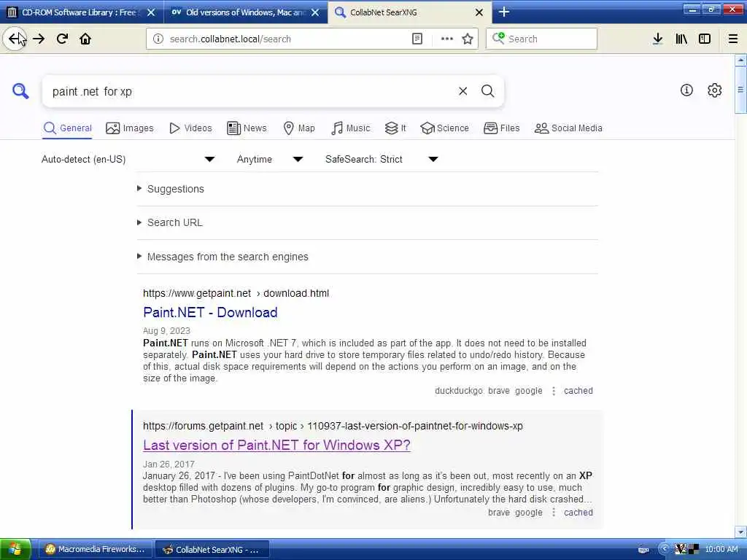Switch to Old versions of Windows tab
This screenshot has height=560, width=747.
[x=246, y=12]
